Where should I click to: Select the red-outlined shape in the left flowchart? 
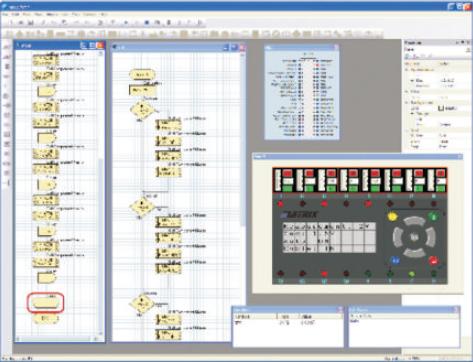45,303
